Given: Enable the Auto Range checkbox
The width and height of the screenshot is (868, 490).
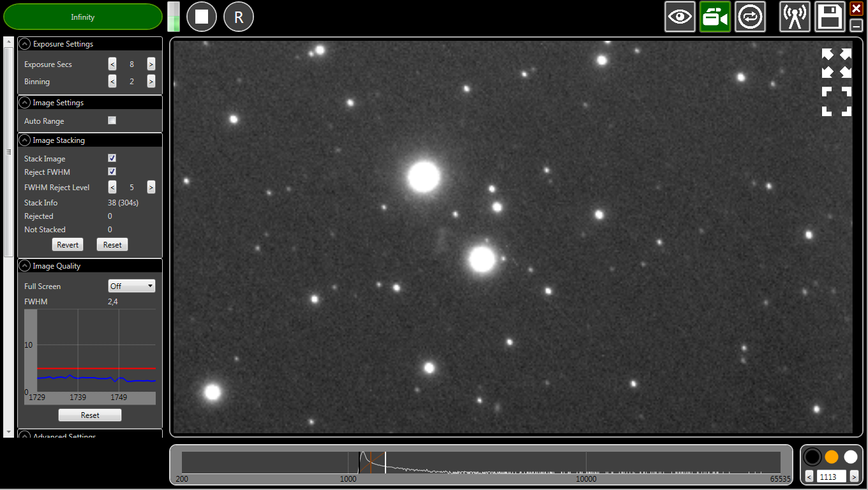Looking at the screenshot, I should point(112,121).
